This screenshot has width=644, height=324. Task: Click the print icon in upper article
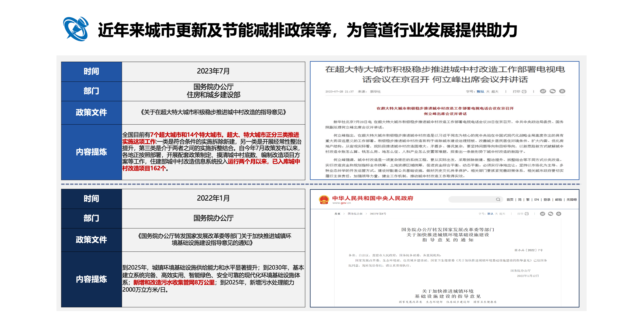[524, 92]
